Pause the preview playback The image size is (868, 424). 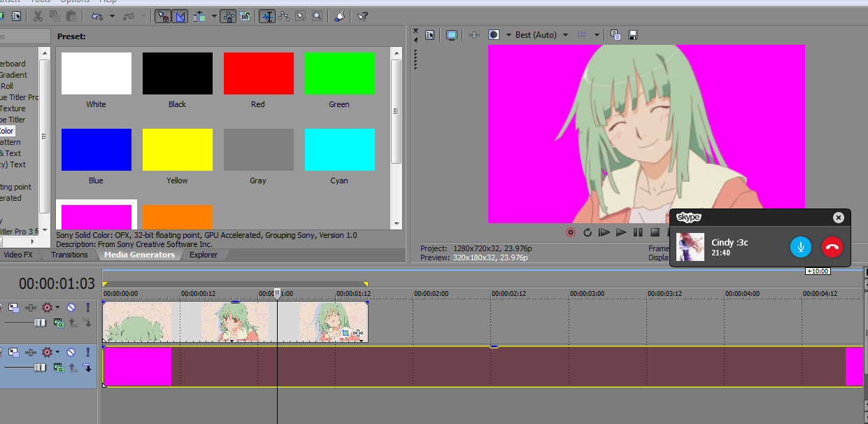638,232
